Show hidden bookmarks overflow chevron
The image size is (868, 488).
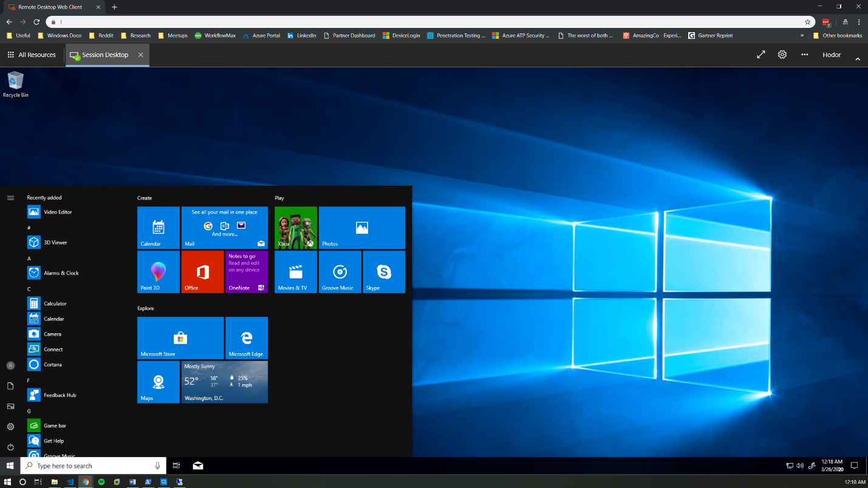802,35
